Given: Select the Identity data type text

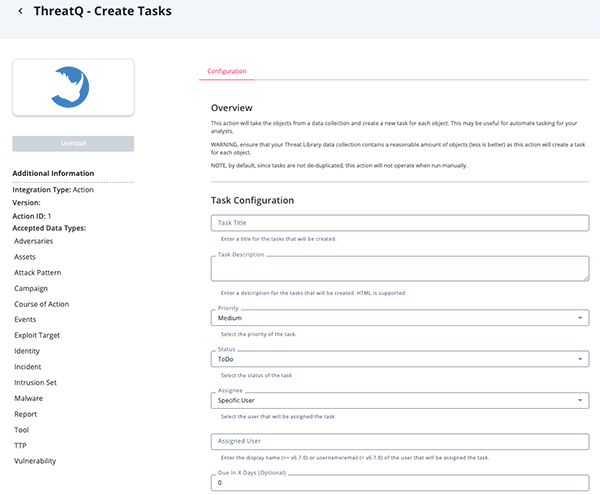Looking at the screenshot, I should (x=27, y=351).
